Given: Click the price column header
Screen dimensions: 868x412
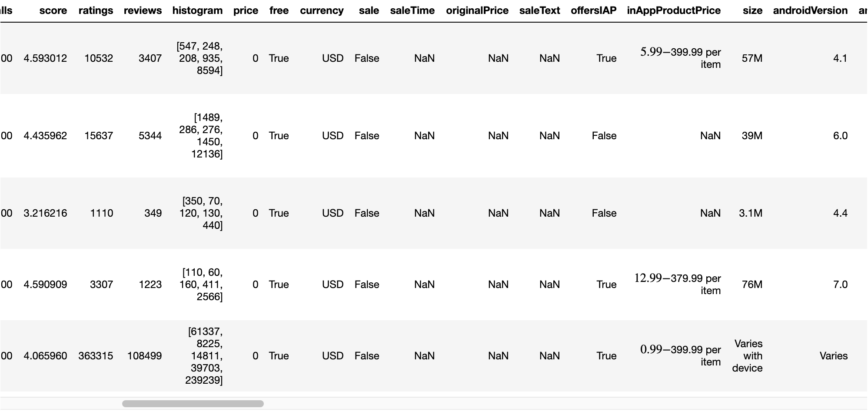Looking at the screenshot, I should [x=246, y=10].
